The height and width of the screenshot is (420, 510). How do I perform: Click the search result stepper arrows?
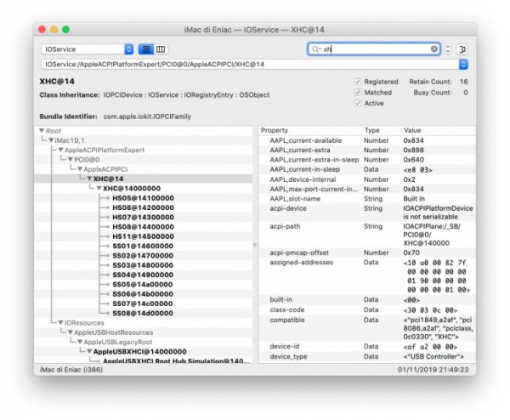tap(448, 49)
